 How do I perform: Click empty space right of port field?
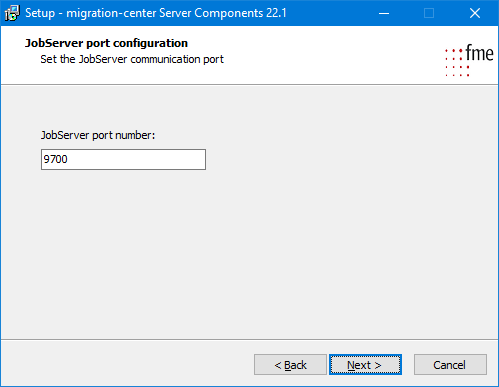point(333,159)
